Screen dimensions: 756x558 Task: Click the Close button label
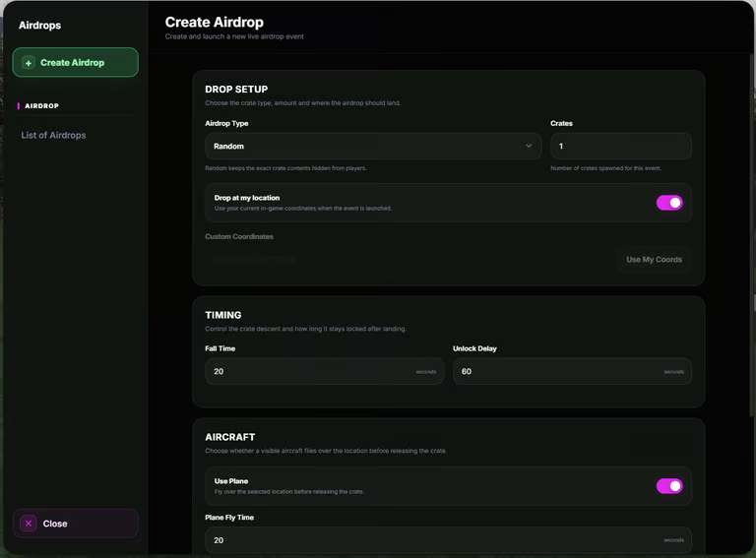pos(55,524)
